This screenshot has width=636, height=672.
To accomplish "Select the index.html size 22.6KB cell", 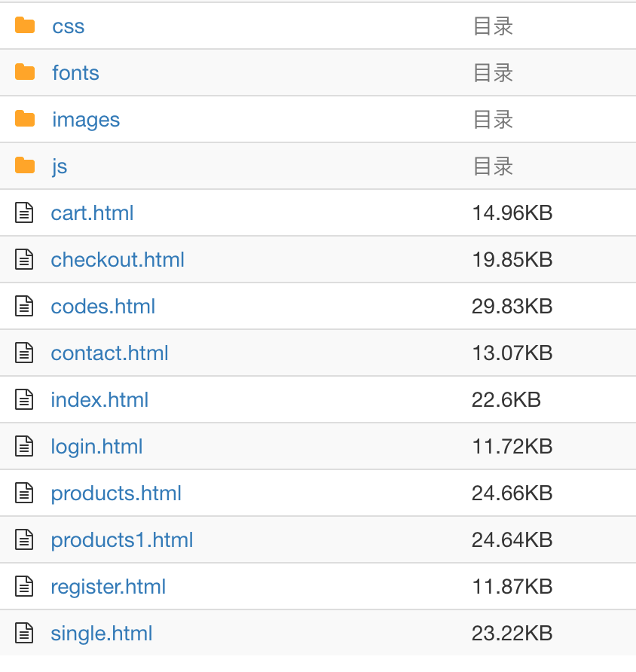I will pos(506,400).
